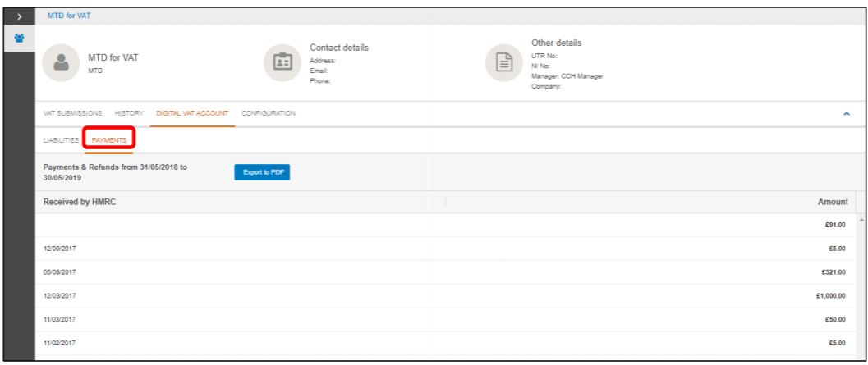Click the scrollbar up arrow in payments table

coord(861,220)
